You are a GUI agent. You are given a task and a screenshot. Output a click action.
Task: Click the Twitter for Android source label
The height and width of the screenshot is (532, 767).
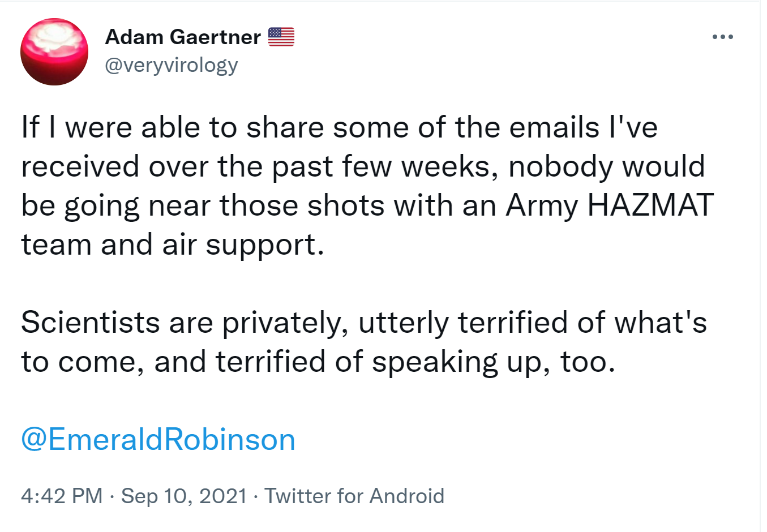pyautogui.click(x=354, y=496)
